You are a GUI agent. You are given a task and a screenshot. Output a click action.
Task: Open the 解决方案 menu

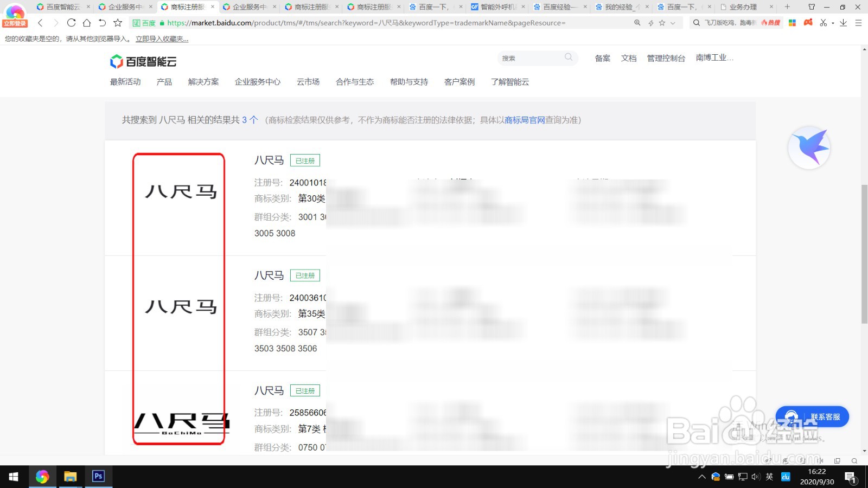203,82
